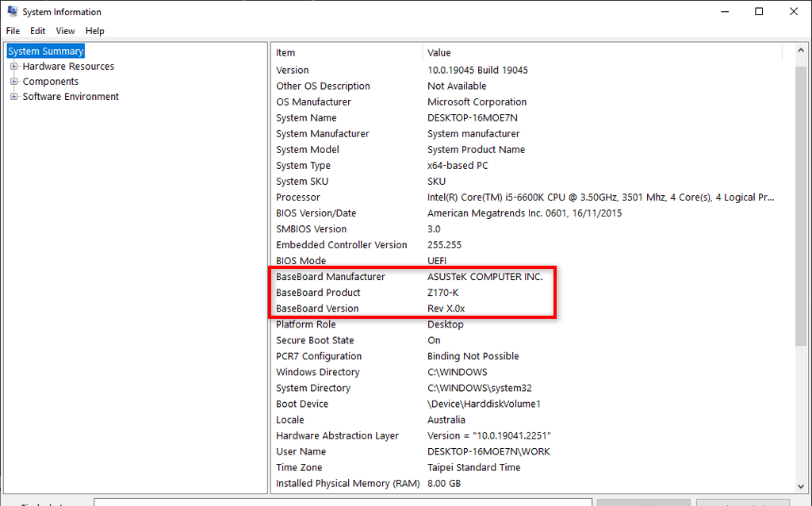The height and width of the screenshot is (506, 812).
Task: Select the User Name row
Action: pyautogui.click(x=527, y=451)
